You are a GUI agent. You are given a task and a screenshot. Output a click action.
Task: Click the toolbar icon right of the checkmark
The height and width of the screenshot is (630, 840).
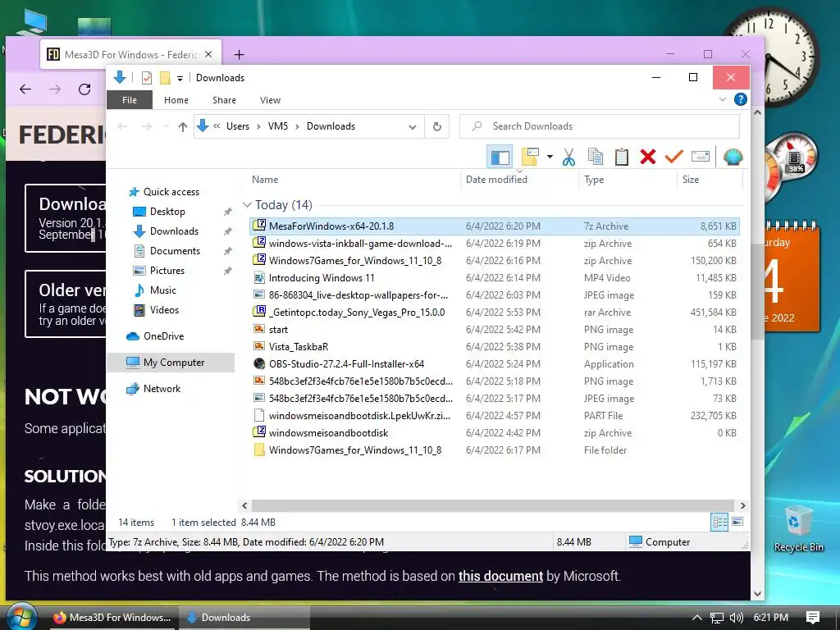click(701, 157)
